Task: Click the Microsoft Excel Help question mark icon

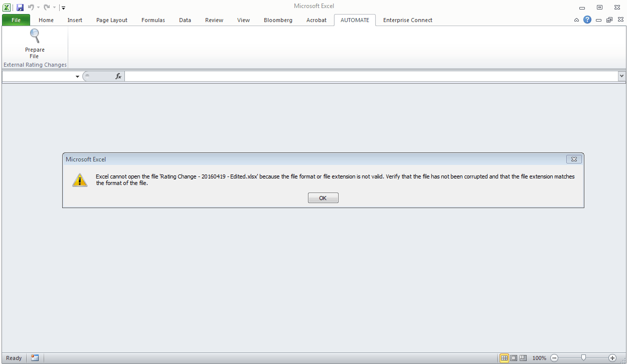Action: [x=587, y=20]
